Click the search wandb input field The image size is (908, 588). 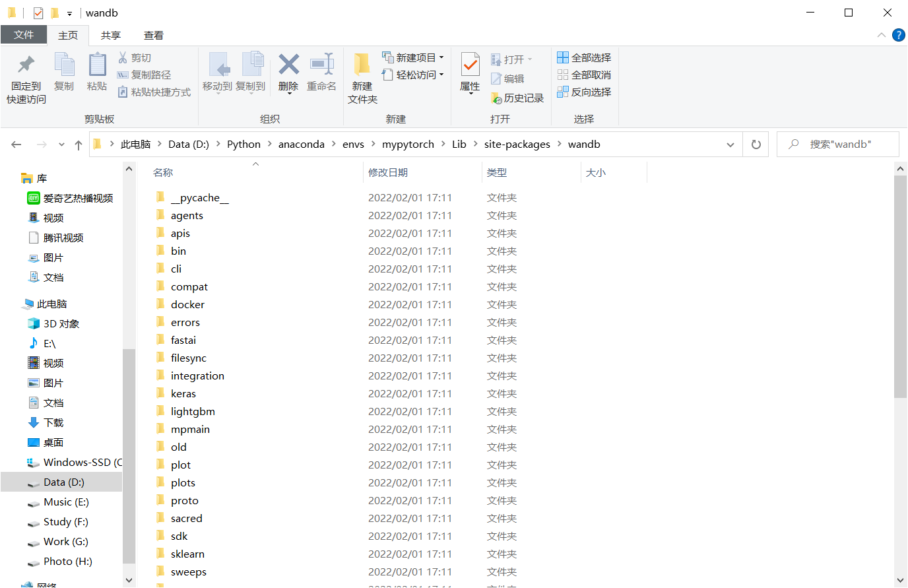(x=838, y=145)
